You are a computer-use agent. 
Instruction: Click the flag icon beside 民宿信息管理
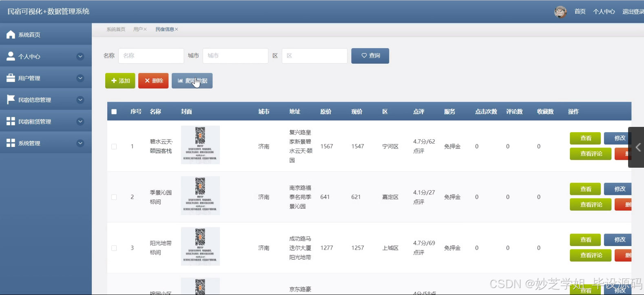[11, 100]
